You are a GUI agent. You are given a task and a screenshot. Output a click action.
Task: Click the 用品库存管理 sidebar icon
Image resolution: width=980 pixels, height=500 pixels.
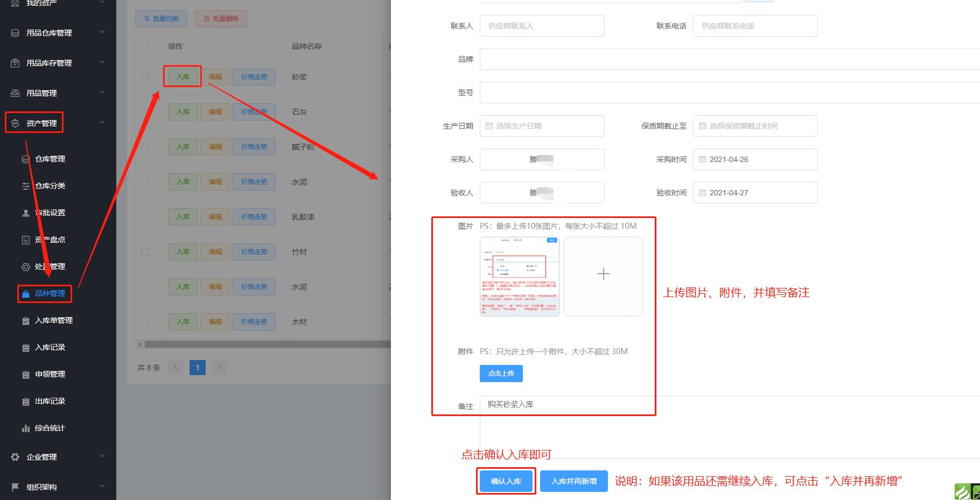(15, 63)
